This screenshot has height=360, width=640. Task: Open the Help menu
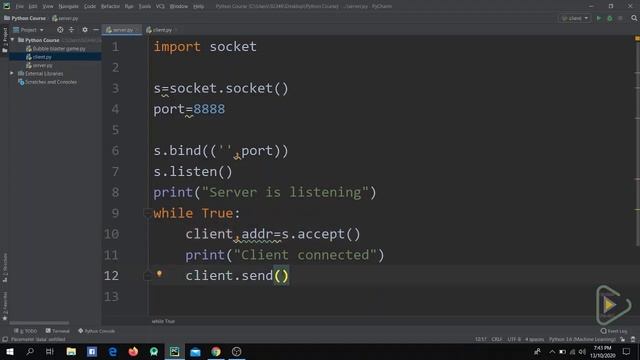198,7
